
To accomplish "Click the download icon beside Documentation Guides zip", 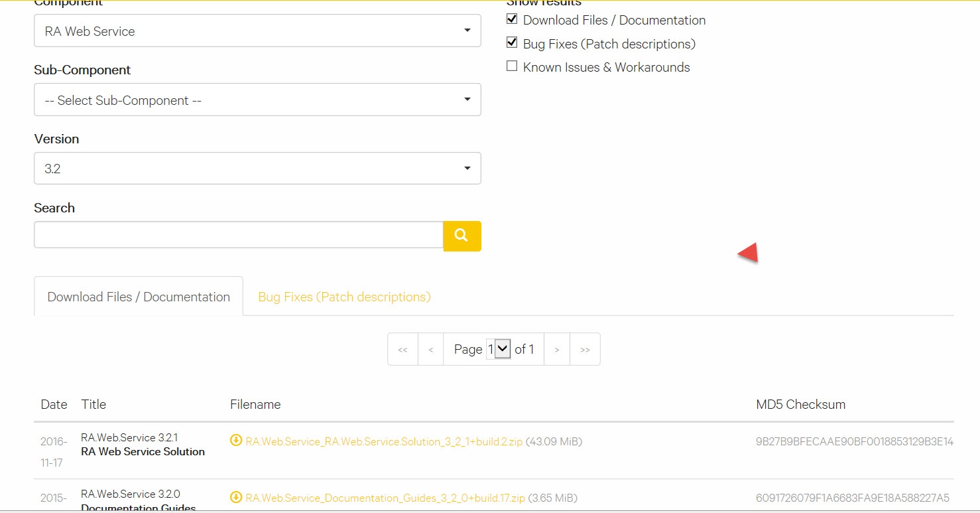I will point(236,497).
